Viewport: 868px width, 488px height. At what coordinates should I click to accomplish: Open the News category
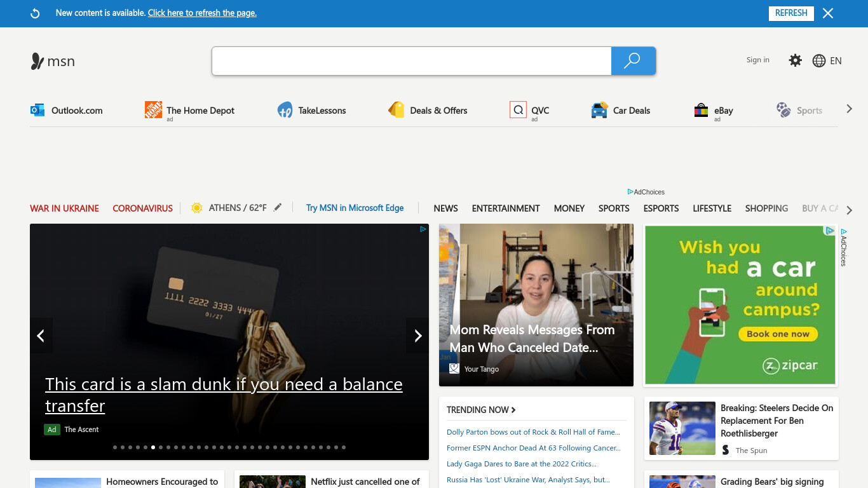[445, 208]
